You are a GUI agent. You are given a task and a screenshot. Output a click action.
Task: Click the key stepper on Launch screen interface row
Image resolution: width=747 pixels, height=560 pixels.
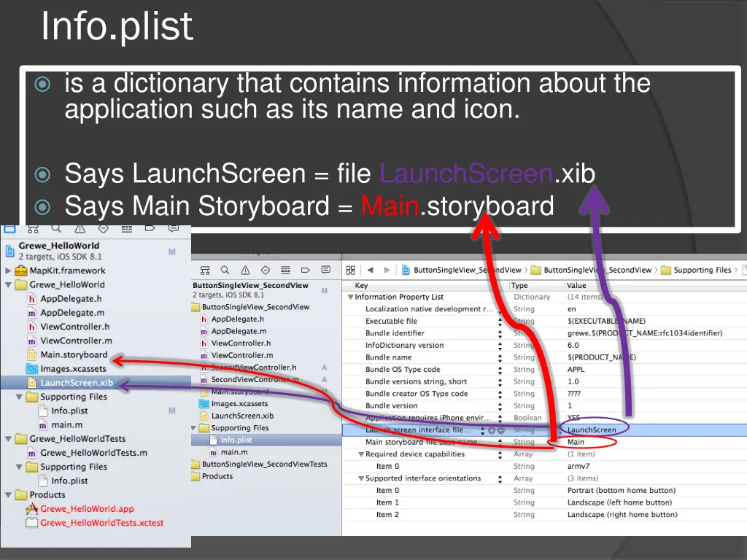(483, 430)
